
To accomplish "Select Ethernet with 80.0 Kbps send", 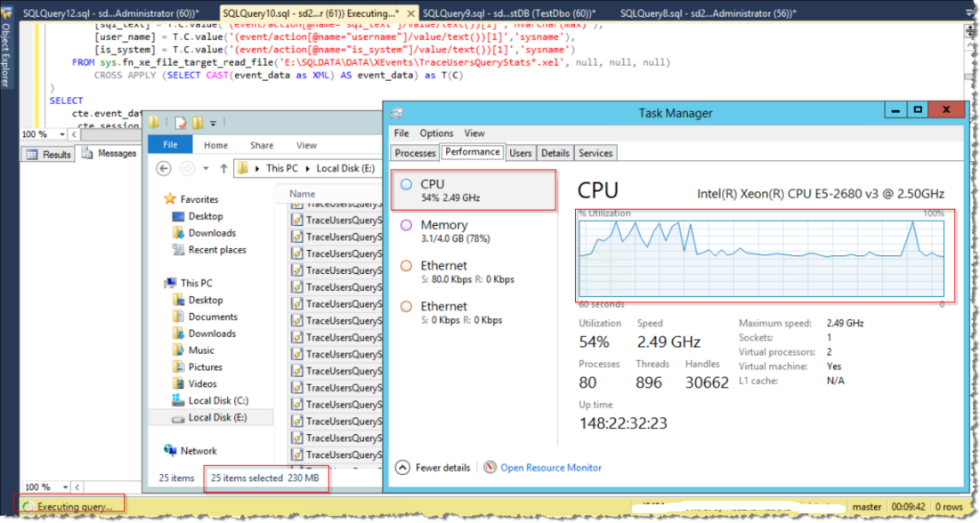I will [x=474, y=272].
